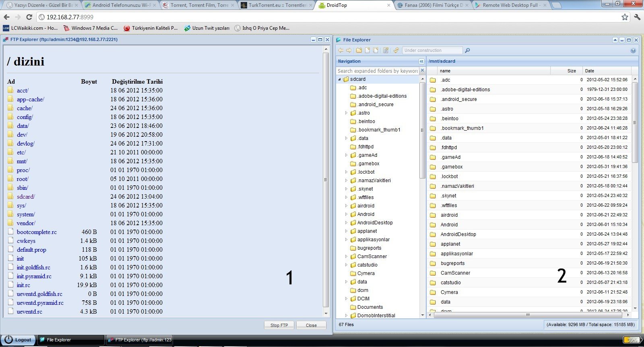
Task: Expand the .astro folder in tree
Action: [x=346, y=113]
